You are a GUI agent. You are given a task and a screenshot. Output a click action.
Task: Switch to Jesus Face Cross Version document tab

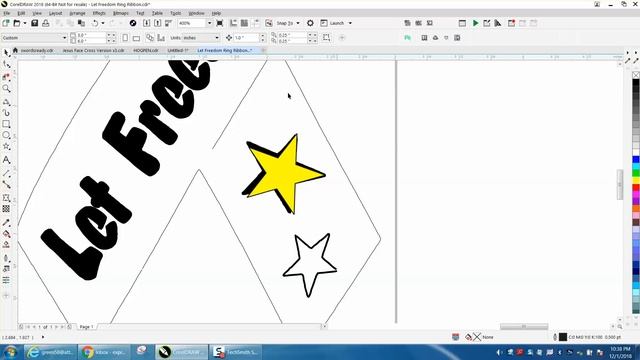pos(93,51)
